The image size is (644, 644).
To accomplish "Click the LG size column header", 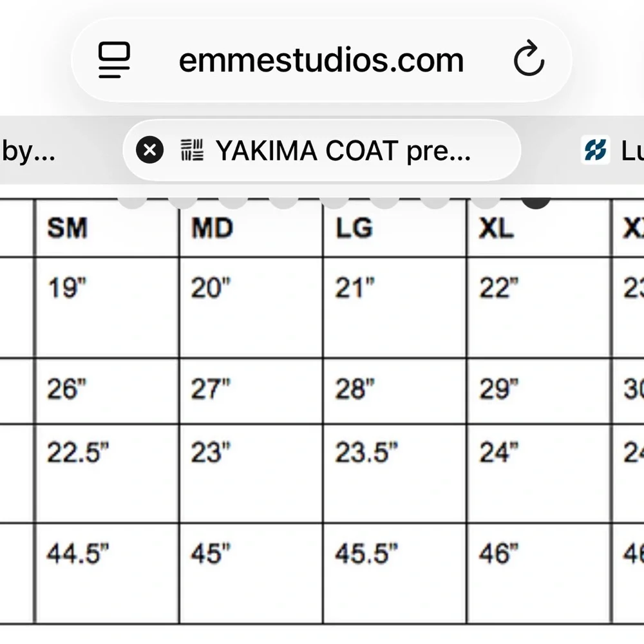I will click(354, 228).
